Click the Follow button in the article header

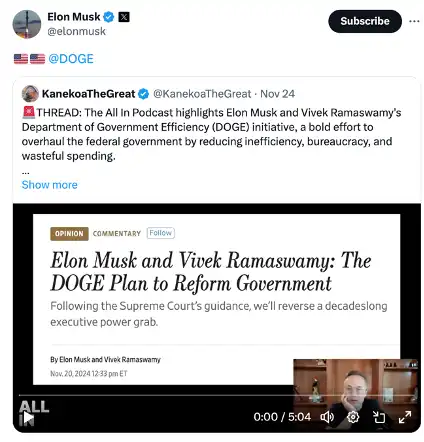pos(161,233)
